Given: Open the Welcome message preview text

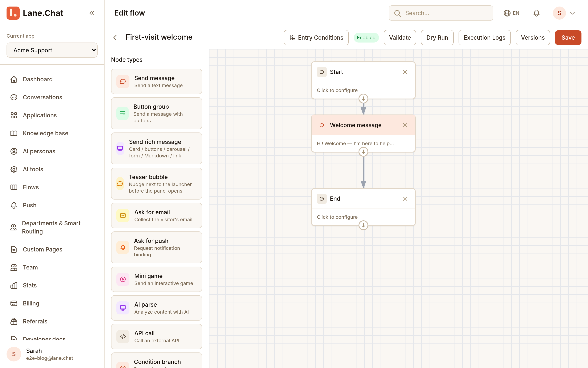Looking at the screenshot, I should tap(355, 144).
